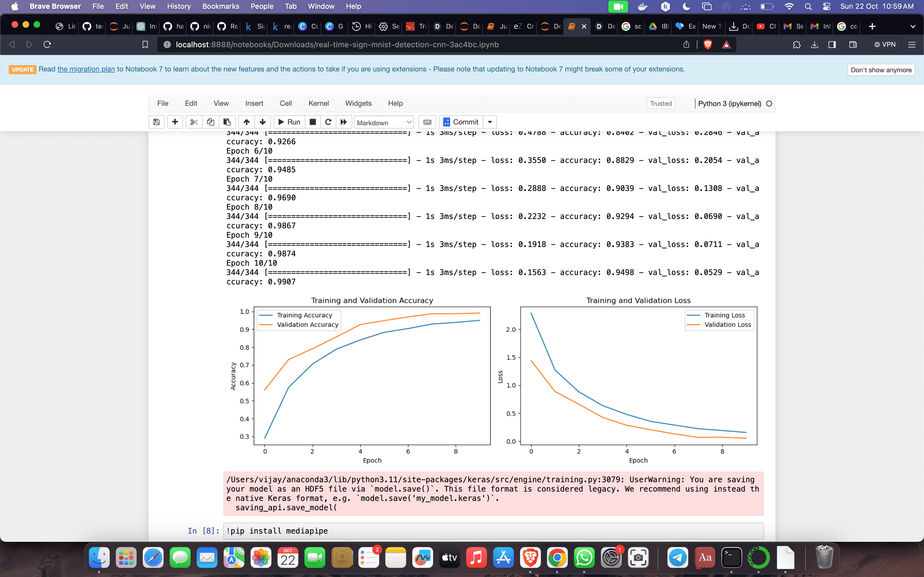Toggle the Trusted notebook indicator

661,103
